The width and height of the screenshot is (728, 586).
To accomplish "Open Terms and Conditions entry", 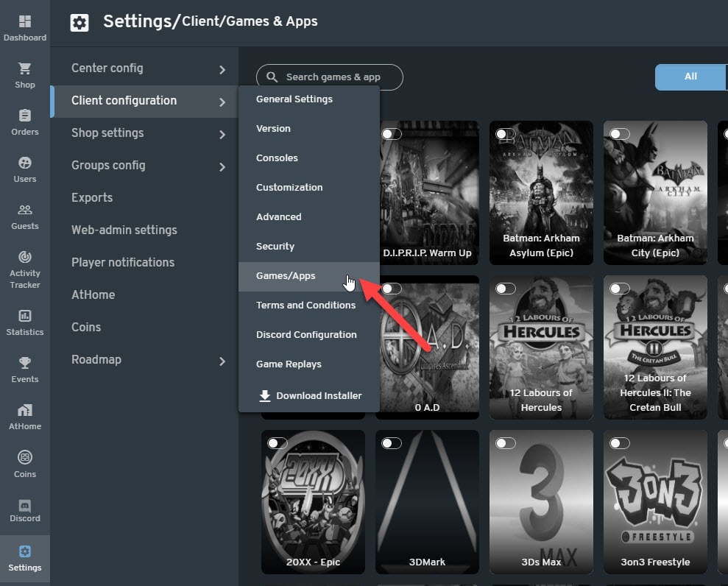I will click(308, 305).
